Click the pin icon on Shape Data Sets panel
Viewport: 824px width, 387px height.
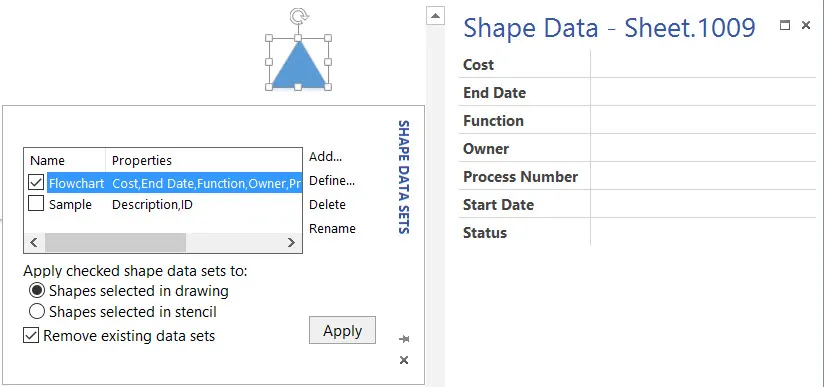404,339
